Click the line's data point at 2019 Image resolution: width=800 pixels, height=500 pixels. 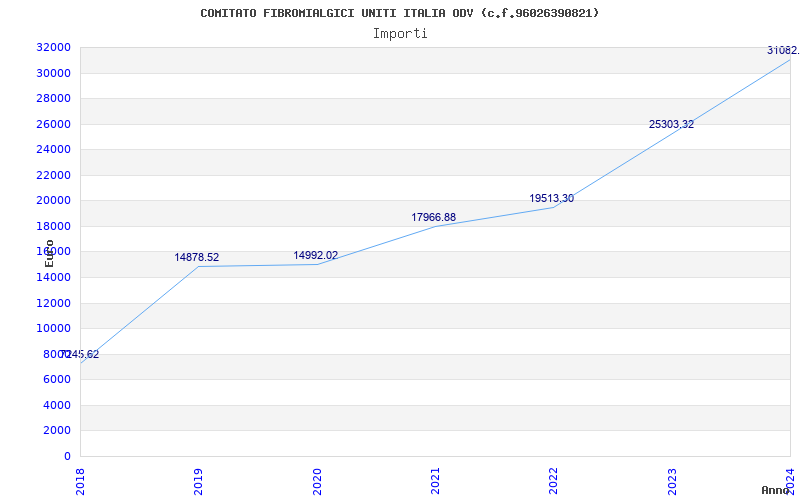click(x=198, y=266)
